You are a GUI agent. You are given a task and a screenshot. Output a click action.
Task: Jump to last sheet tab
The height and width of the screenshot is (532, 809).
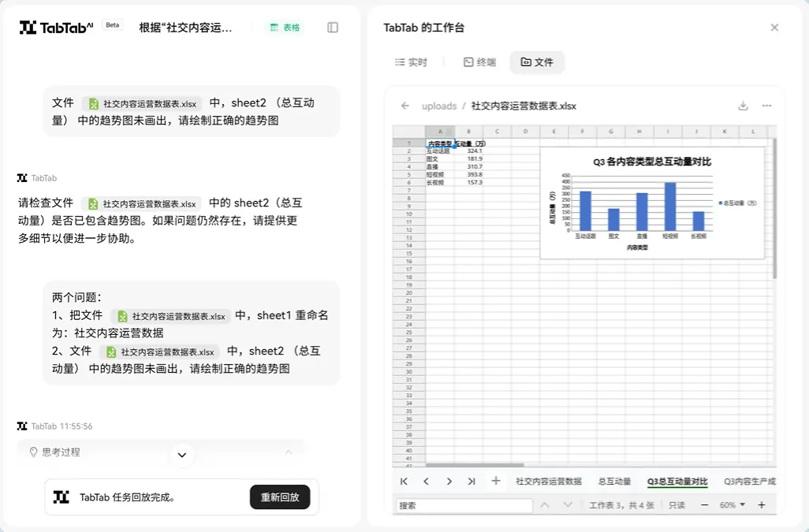coord(471,481)
